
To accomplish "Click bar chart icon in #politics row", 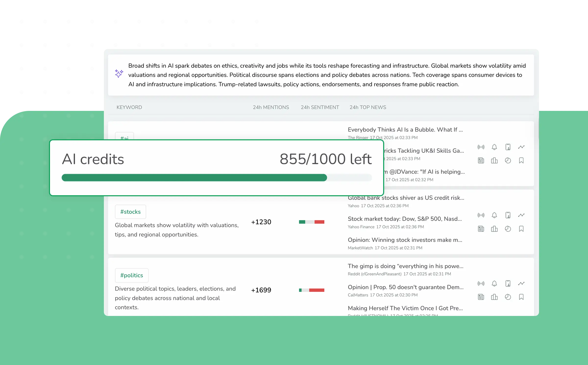I will [494, 297].
